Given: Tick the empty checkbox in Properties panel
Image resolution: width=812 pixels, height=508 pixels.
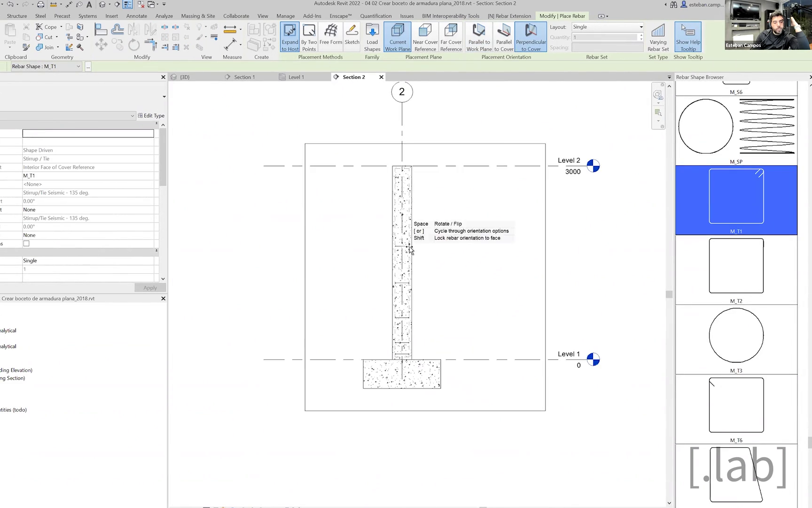Looking at the screenshot, I should (x=26, y=244).
